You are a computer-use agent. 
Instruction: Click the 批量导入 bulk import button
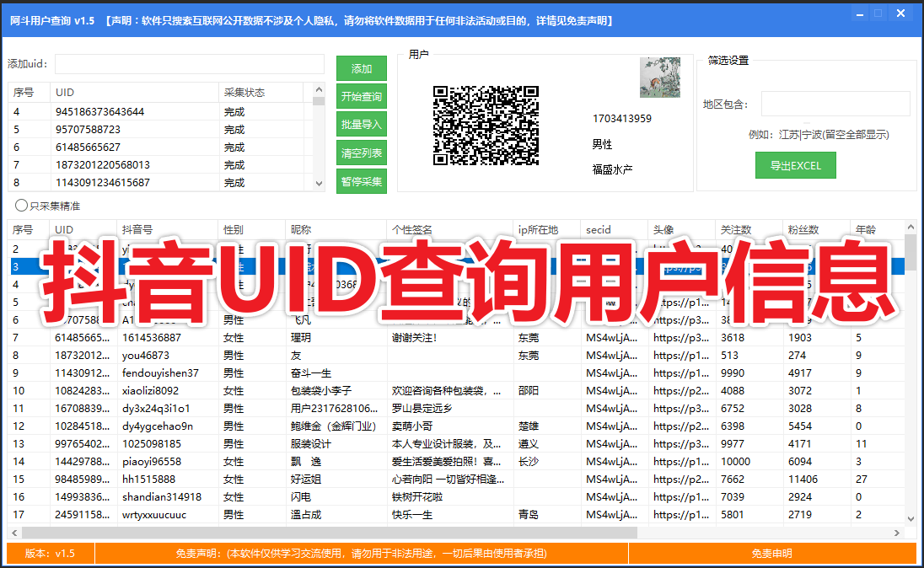[362, 125]
